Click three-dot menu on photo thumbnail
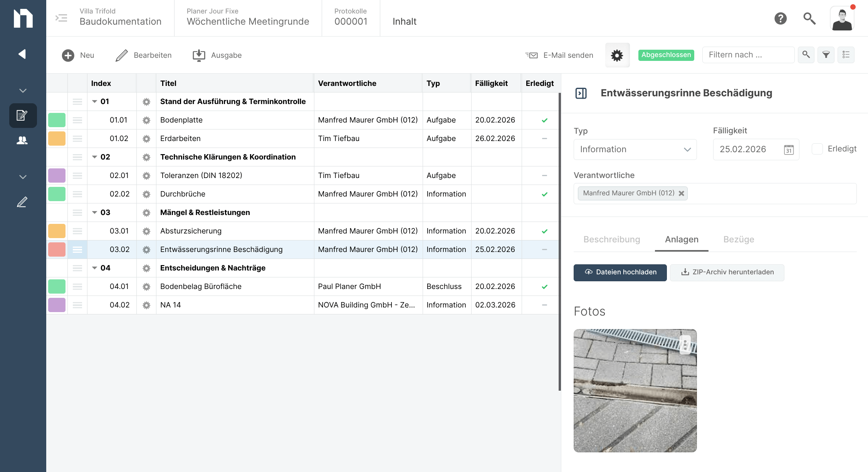868x472 pixels. point(685,345)
